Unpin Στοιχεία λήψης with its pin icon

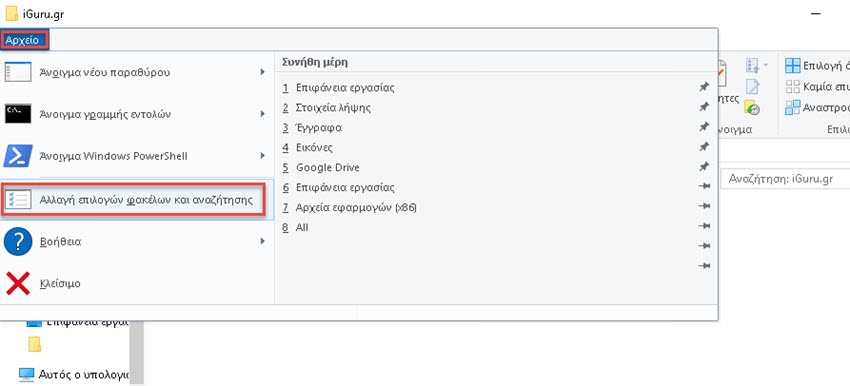(704, 107)
